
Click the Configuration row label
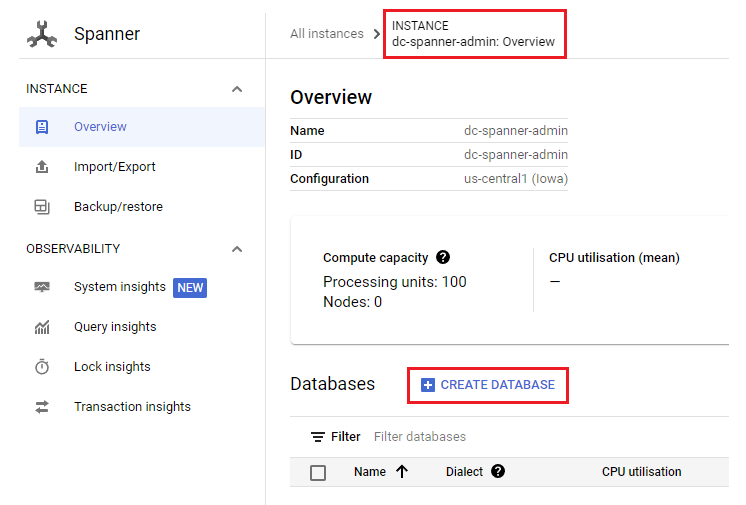329,179
